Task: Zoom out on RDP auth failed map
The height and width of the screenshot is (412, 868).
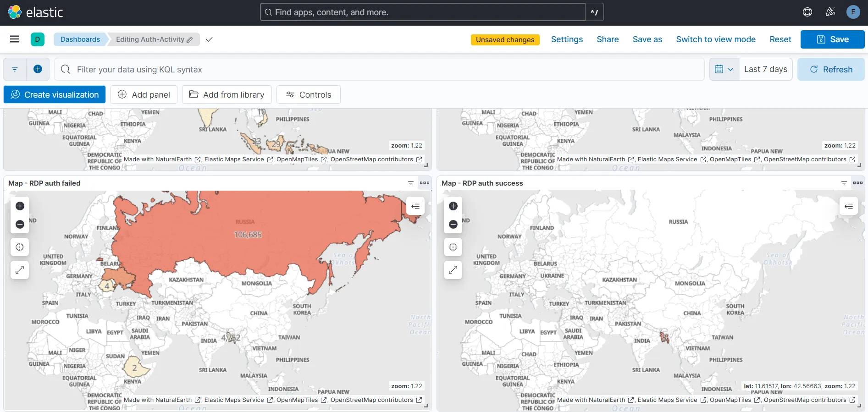Action: pyautogui.click(x=20, y=224)
